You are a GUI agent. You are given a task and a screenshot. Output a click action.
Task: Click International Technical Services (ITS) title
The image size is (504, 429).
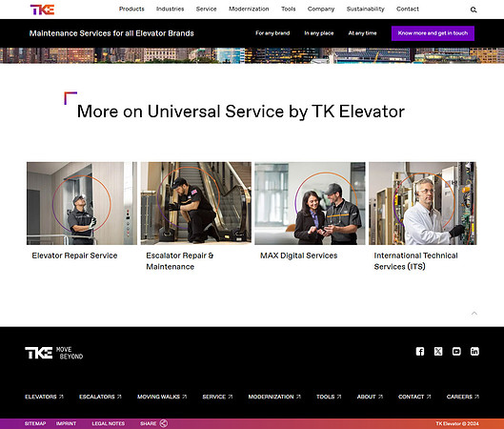coord(415,261)
